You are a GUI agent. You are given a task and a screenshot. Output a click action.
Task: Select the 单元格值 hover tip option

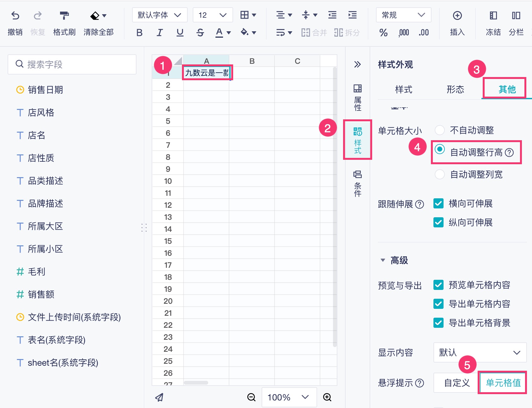(x=503, y=383)
